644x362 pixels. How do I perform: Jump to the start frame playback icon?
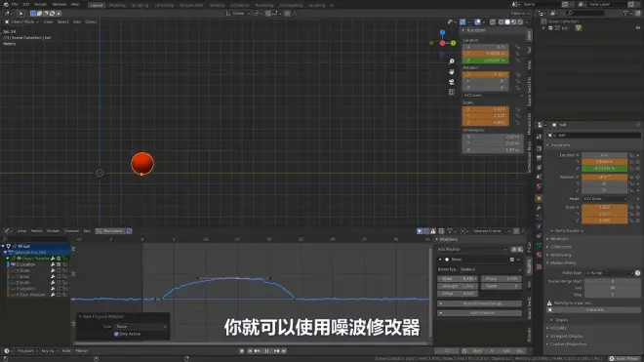click(x=250, y=351)
